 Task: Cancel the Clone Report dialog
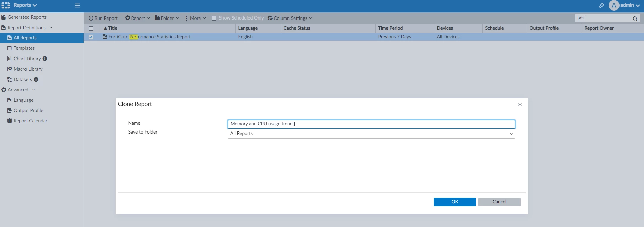point(499,202)
